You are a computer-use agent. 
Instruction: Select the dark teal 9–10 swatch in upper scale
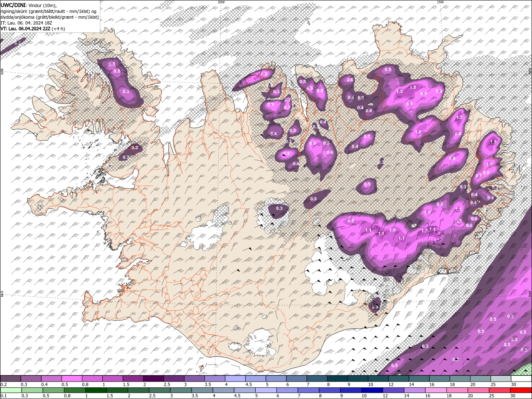click(358, 379)
